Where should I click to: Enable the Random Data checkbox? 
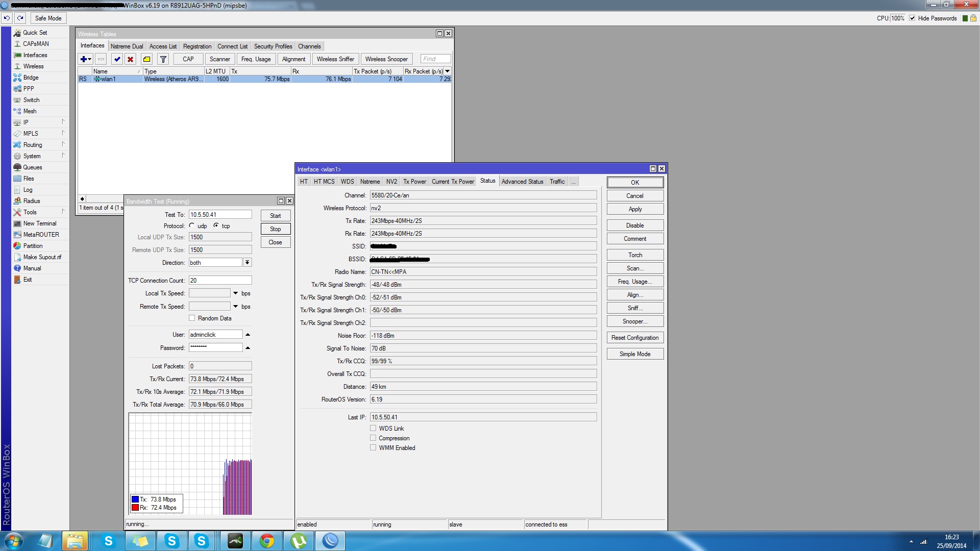click(192, 318)
